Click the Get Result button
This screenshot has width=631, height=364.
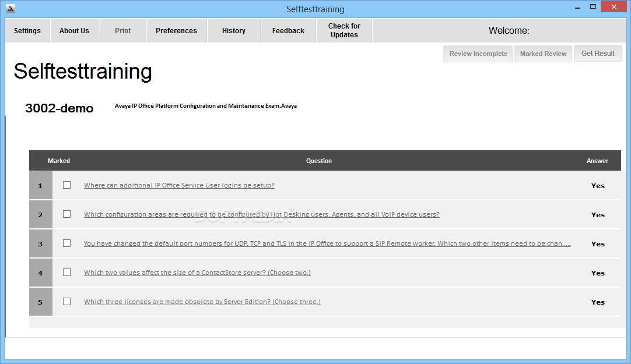coord(598,54)
